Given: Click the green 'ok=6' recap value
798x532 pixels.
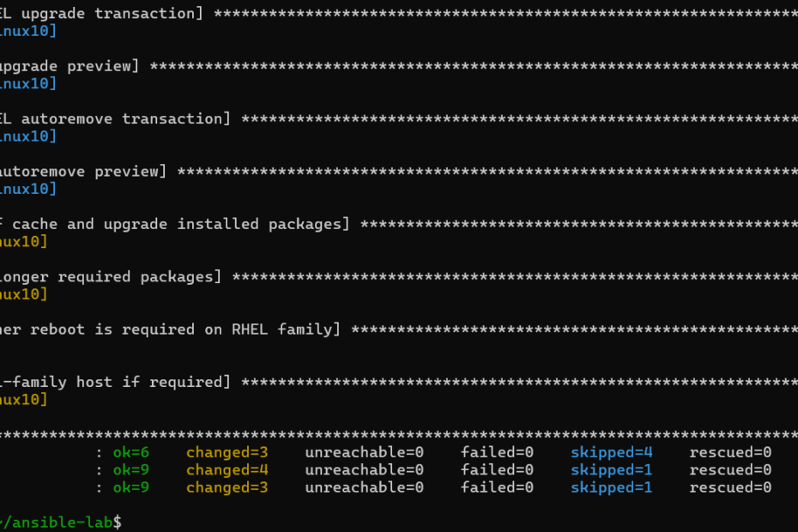Looking at the screenshot, I should click(x=131, y=452).
